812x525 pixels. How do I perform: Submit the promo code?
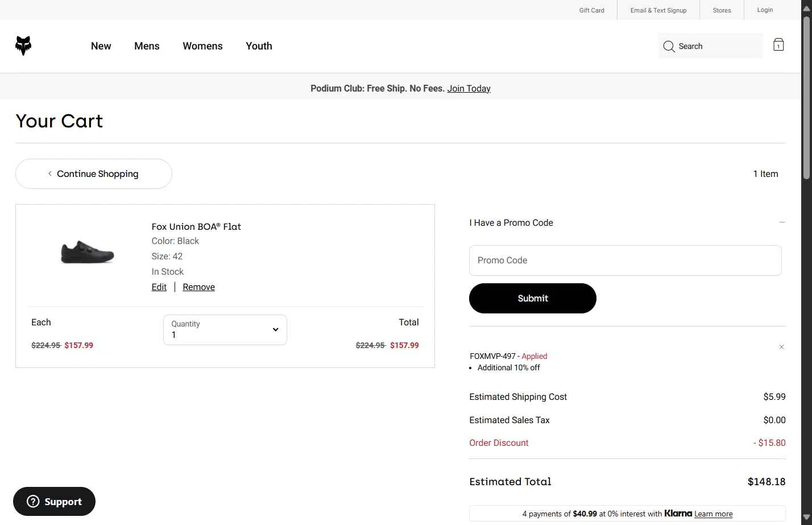532,298
